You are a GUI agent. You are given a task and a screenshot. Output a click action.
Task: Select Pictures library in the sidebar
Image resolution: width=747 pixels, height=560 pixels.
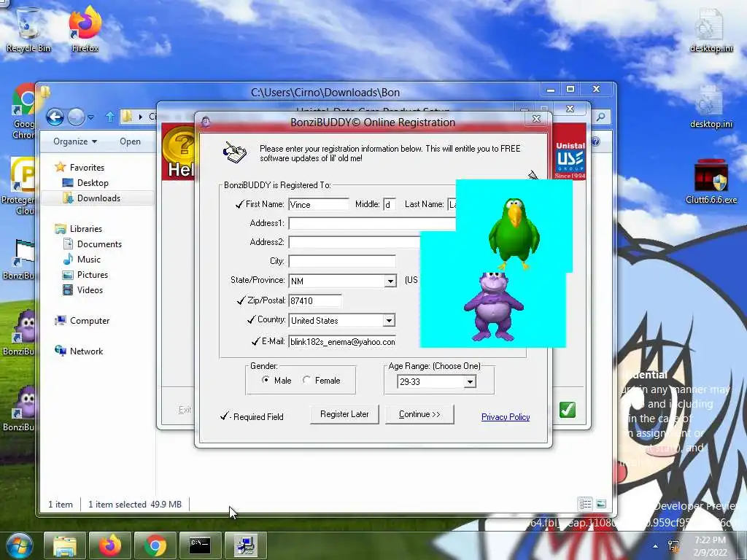pos(93,274)
